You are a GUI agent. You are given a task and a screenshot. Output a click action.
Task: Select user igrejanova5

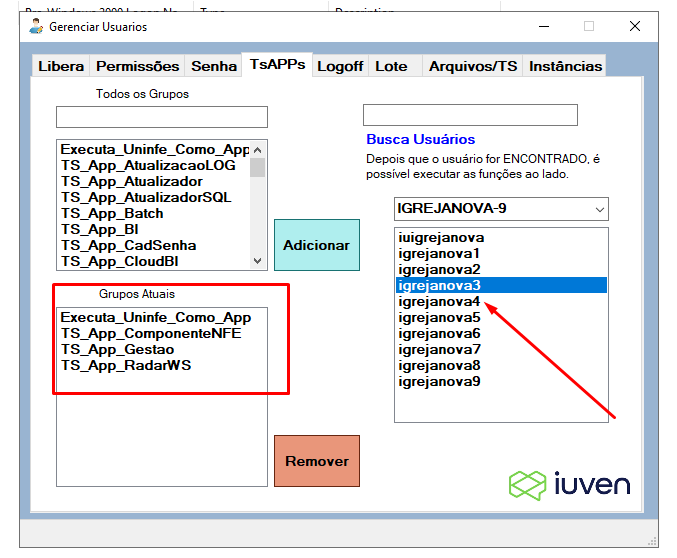click(x=501, y=317)
